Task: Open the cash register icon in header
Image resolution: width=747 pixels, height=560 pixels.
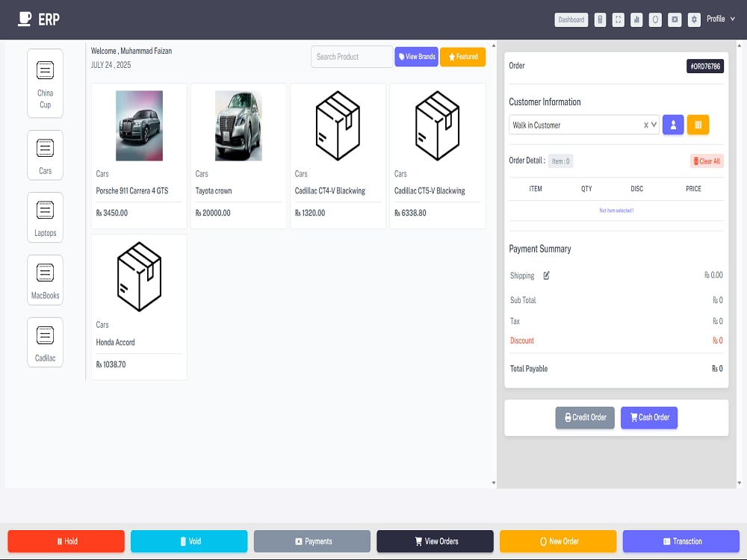Action: [675, 19]
